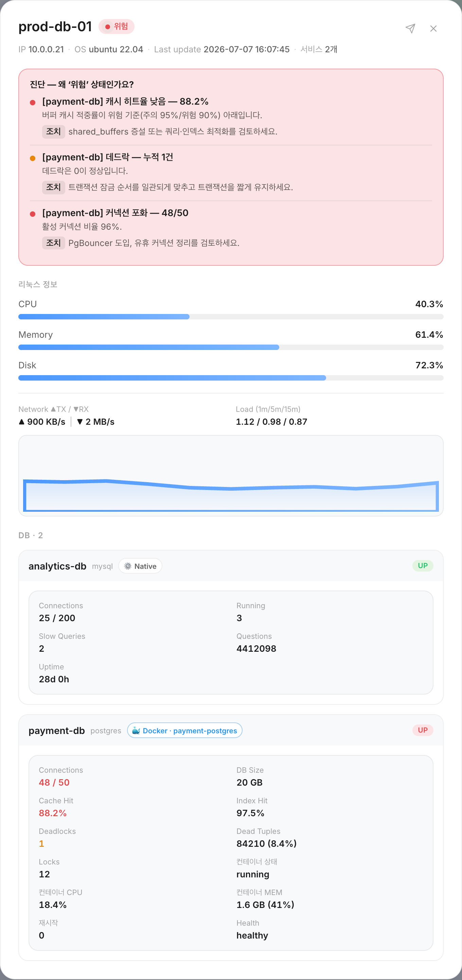Image resolution: width=462 pixels, height=980 pixels.
Task: Click the Docker whale icon on payment-db
Action: click(x=136, y=731)
